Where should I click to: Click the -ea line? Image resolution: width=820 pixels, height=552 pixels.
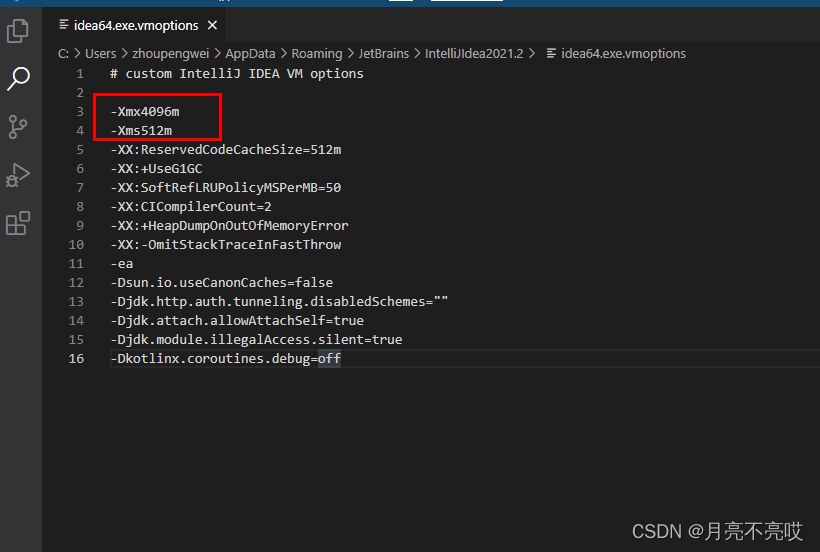(x=122, y=263)
